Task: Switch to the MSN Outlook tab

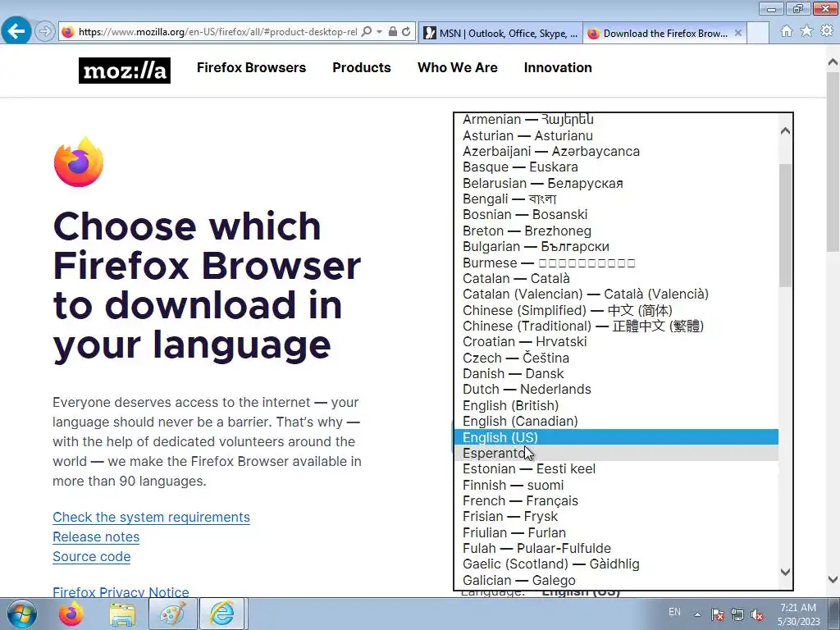Action: pos(500,33)
